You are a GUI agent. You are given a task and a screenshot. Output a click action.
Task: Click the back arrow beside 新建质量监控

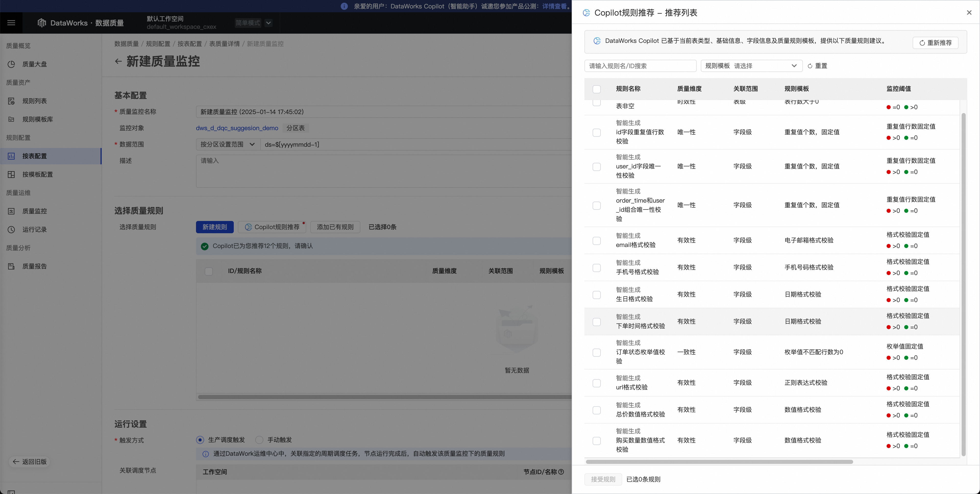[118, 61]
